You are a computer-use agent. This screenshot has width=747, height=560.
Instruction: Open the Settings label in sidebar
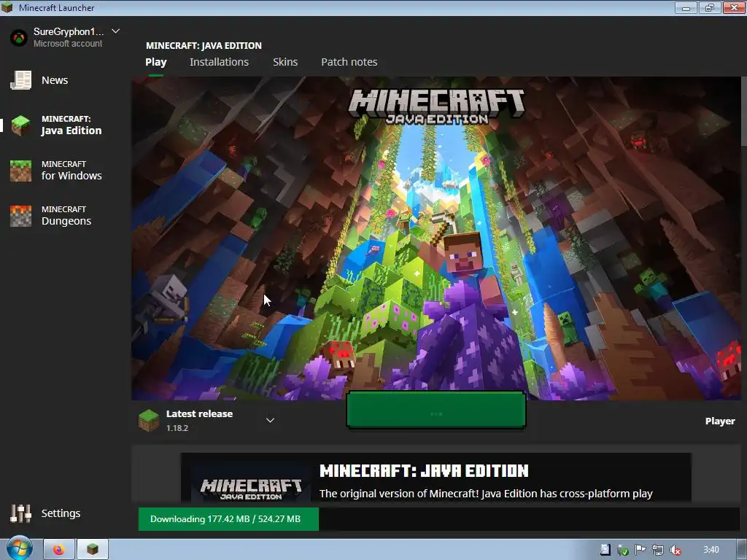[x=61, y=513]
